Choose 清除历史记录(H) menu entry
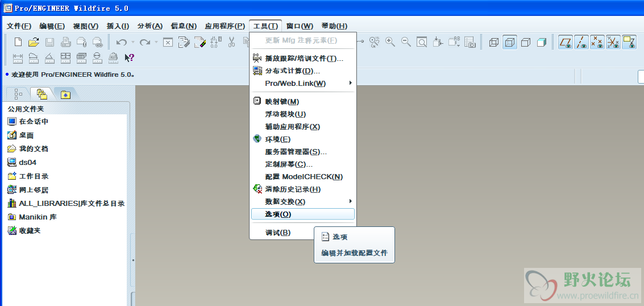 coord(302,189)
